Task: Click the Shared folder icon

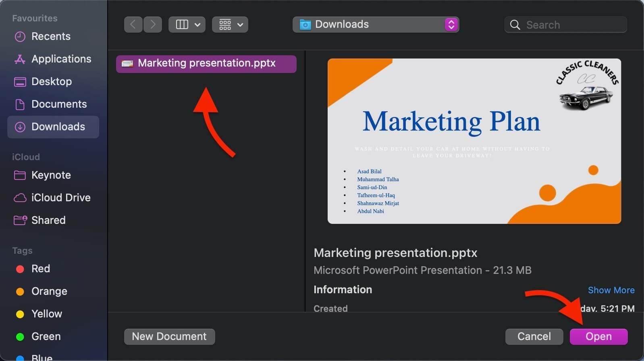Action: pyautogui.click(x=20, y=220)
